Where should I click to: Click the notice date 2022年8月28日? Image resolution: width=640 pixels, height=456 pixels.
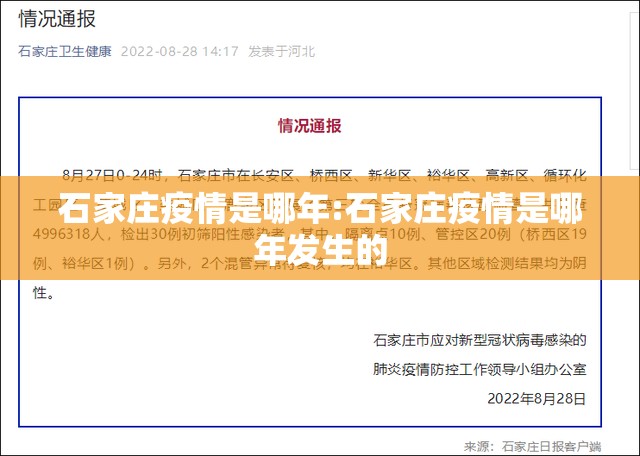coord(536,397)
